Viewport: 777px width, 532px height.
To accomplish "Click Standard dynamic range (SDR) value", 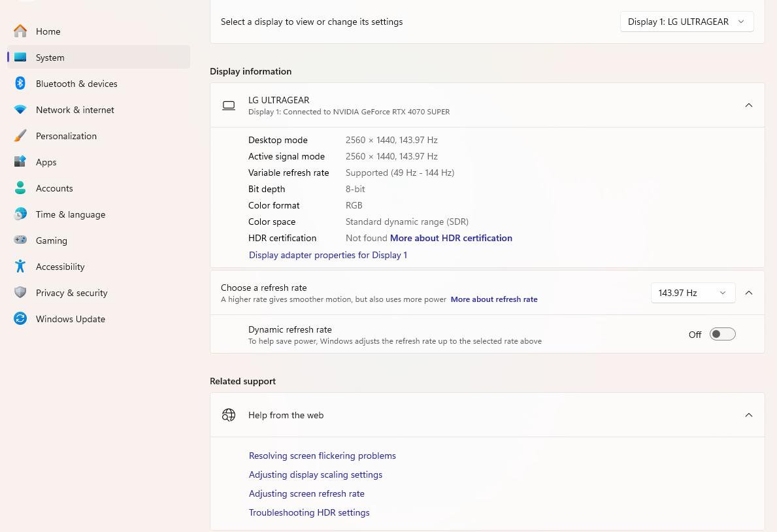I will click(407, 222).
